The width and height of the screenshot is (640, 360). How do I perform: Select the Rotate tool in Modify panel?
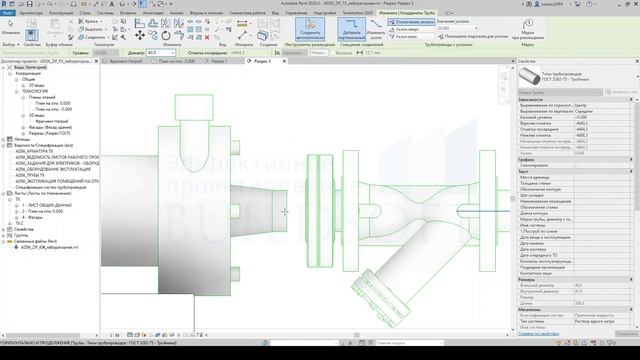[166, 36]
